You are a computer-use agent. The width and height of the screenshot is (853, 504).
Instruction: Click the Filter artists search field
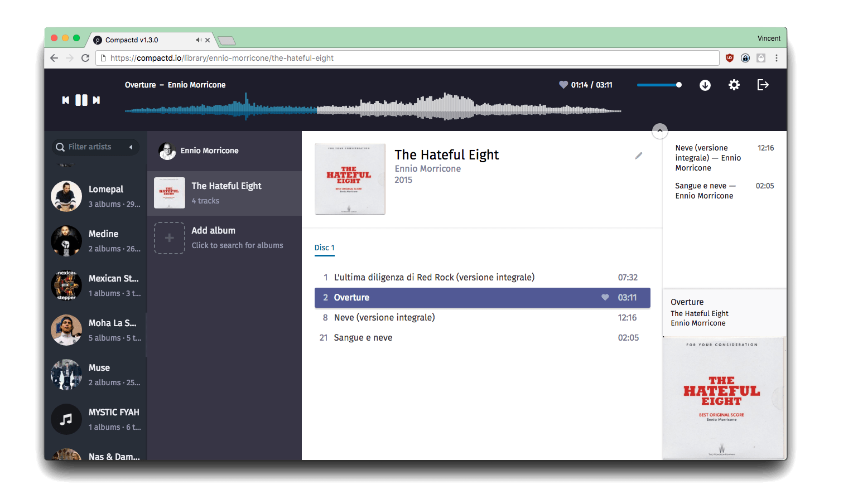95,147
